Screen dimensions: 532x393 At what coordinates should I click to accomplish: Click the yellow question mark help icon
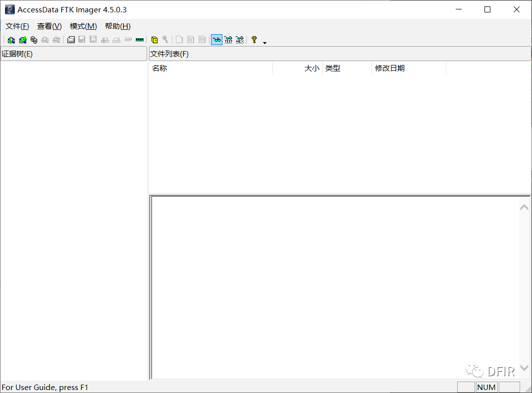point(254,40)
